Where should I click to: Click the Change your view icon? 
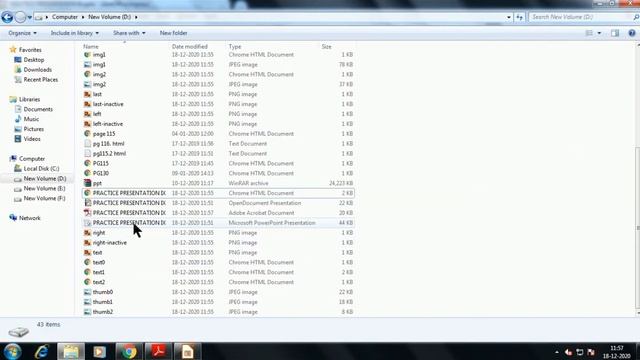589,33
